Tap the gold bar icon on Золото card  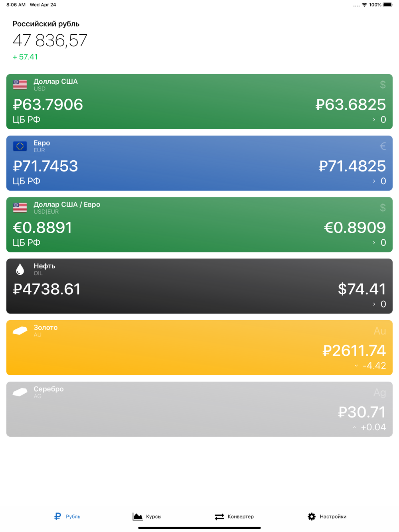pyautogui.click(x=20, y=331)
